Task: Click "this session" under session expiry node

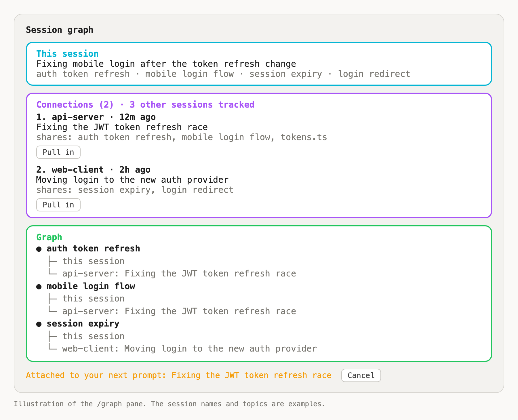Action: coord(94,336)
